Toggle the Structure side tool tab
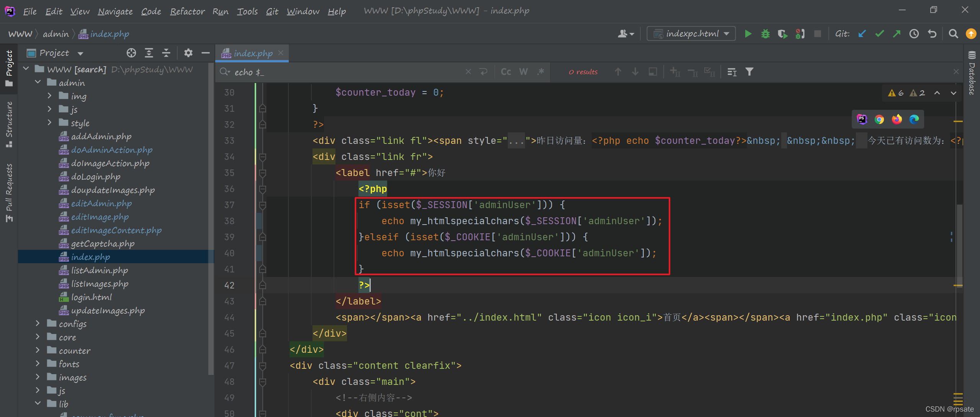 tap(9, 124)
